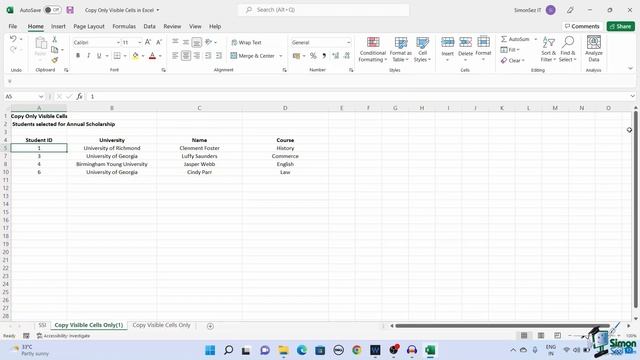This screenshot has width=640, height=360.
Task: Open Windows Start menu on taskbar
Action: click(x=210, y=350)
